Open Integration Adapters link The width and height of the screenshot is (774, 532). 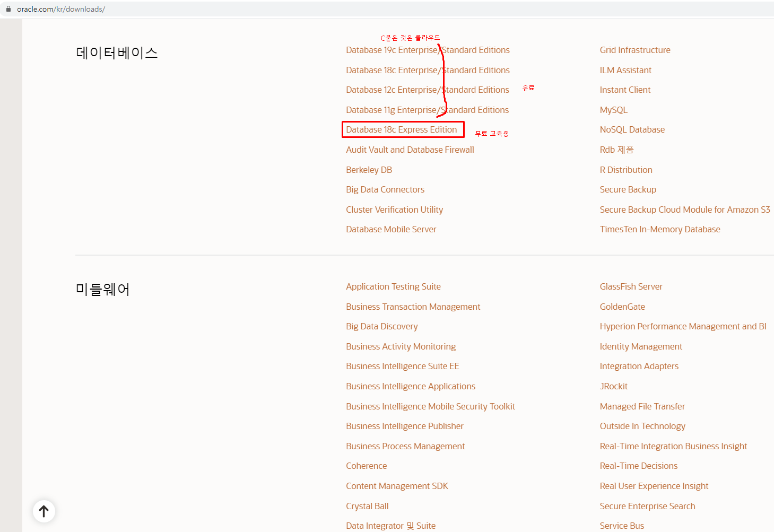pos(639,366)
